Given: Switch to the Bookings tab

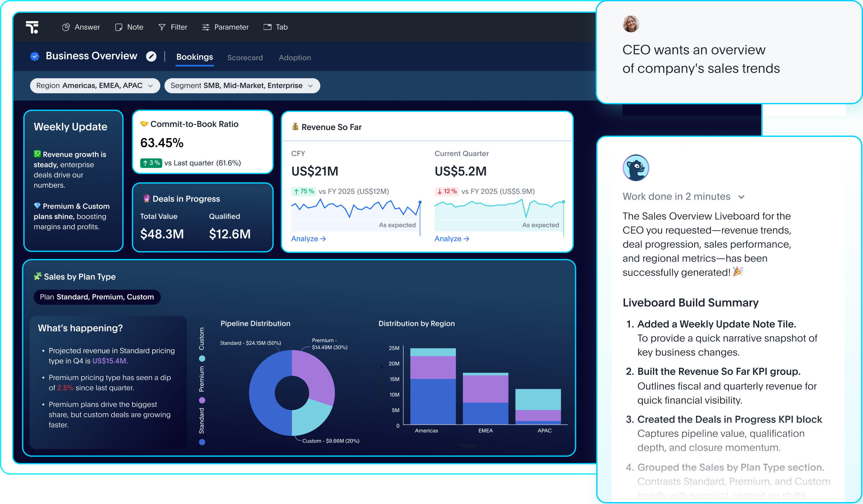Looking at the screenshot, I should tap(194, 57).
